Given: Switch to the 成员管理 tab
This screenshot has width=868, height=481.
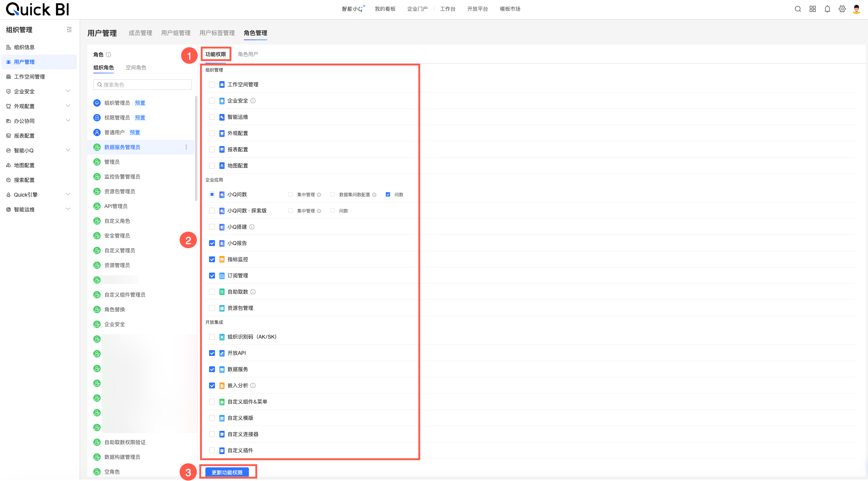Looking at the screenshot, I should [x=140, y=33].
